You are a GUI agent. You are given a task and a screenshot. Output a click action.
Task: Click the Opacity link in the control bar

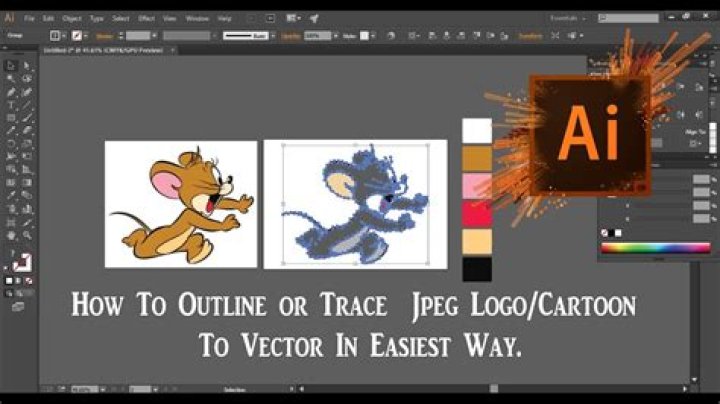click(290, 36)
